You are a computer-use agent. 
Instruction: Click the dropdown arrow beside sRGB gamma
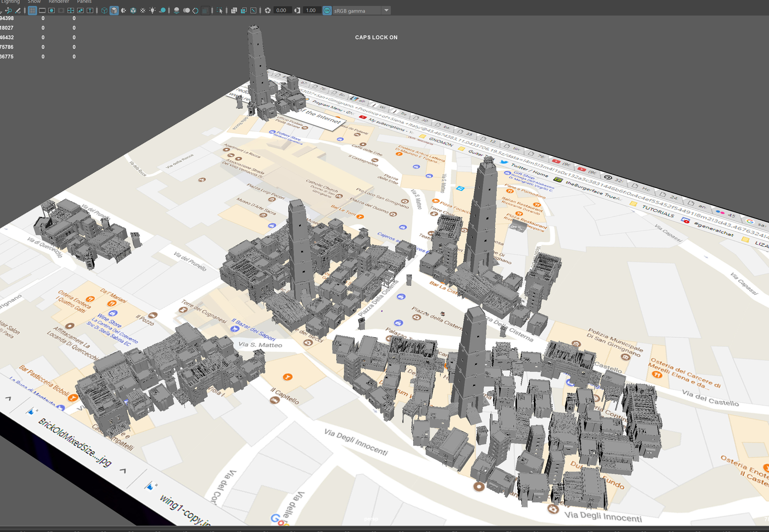(x=386, y=11)
